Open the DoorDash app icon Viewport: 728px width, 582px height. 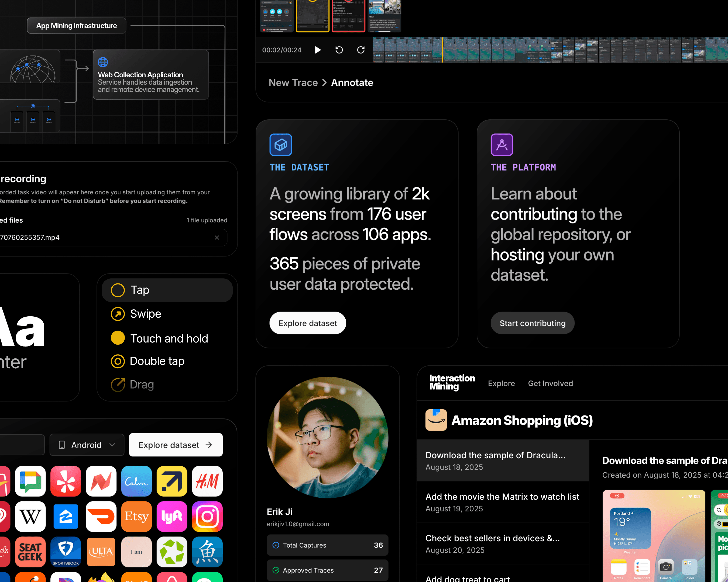coord(101,517)
